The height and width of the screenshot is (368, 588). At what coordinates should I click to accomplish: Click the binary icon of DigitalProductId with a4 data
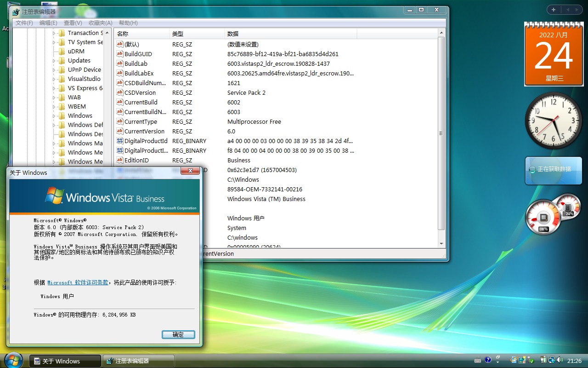point(120,141)
